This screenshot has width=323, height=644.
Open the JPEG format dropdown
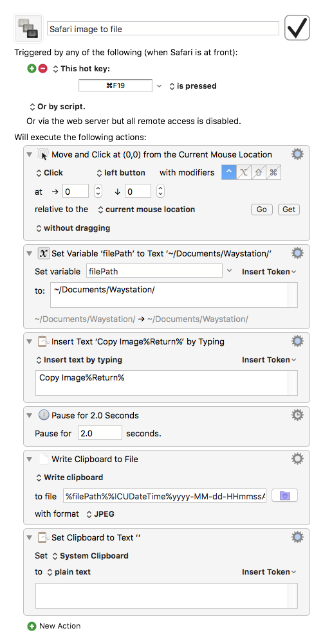pos(100,514)
